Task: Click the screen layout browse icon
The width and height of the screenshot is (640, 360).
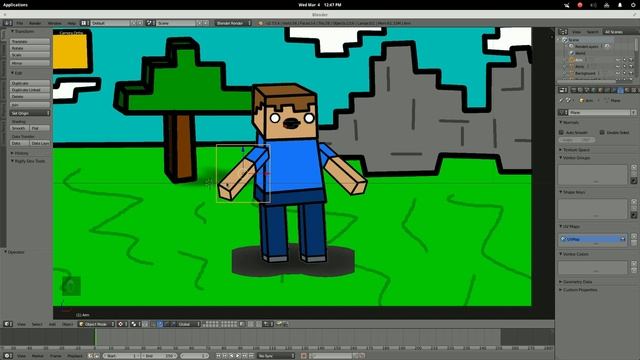Action: pyautogui.click(x=84, y=23)
